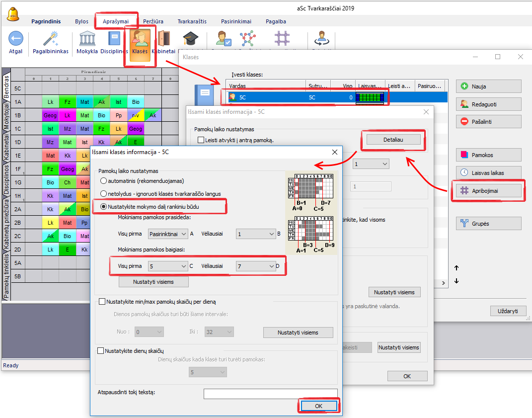
Task: Select the automatinis (rekomenduojamas) radio option
Action: click(x=104, y=181)
